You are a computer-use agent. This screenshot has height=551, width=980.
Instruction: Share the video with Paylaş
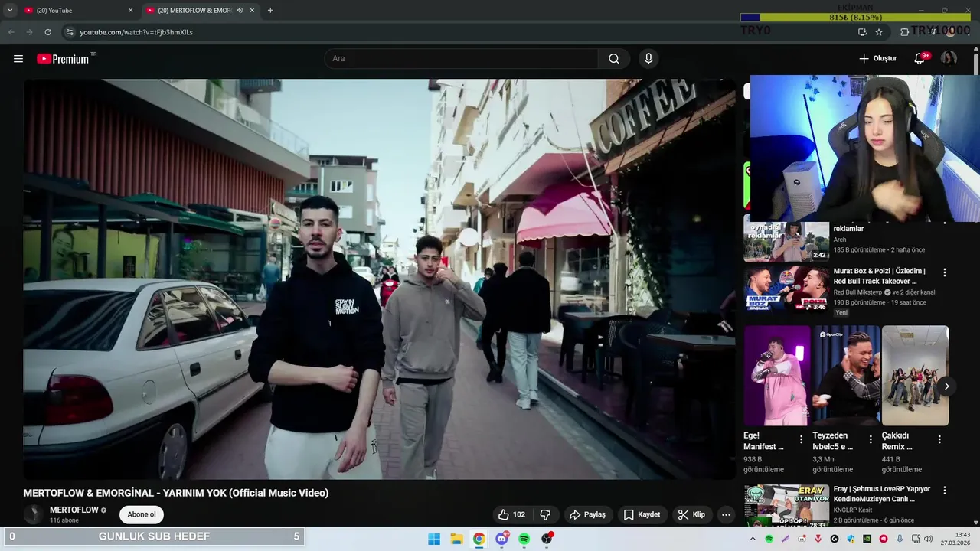pos(588,515)
